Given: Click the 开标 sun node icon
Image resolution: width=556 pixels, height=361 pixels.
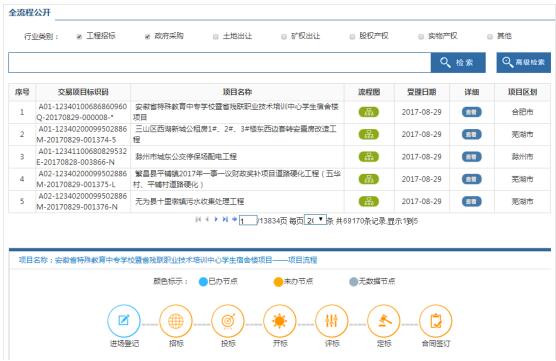Looking at the screenshot, I should tap(280, 321).
